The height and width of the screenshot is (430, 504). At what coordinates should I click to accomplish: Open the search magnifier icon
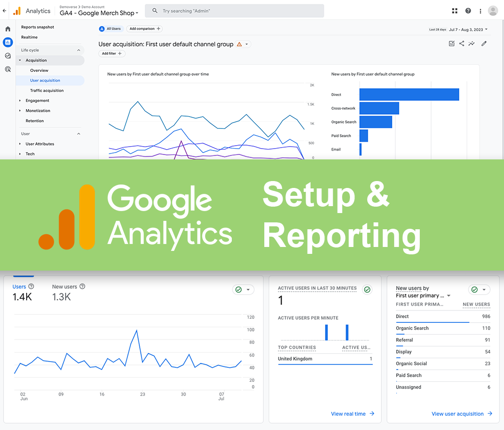[155, 11]
